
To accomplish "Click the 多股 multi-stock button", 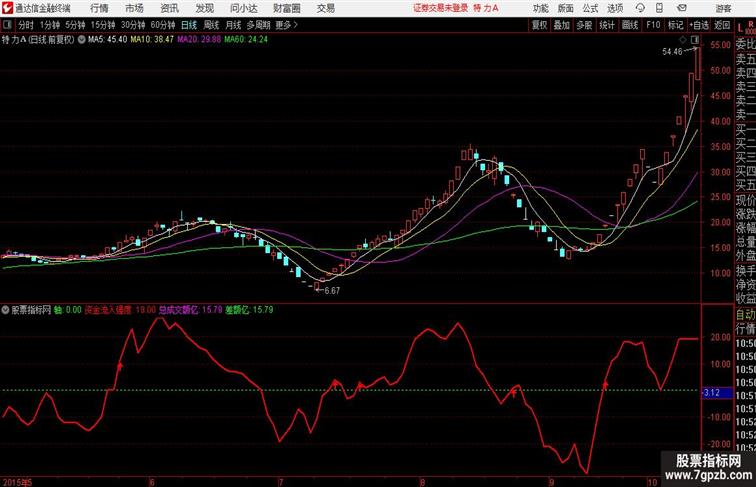I will [584, 25].
